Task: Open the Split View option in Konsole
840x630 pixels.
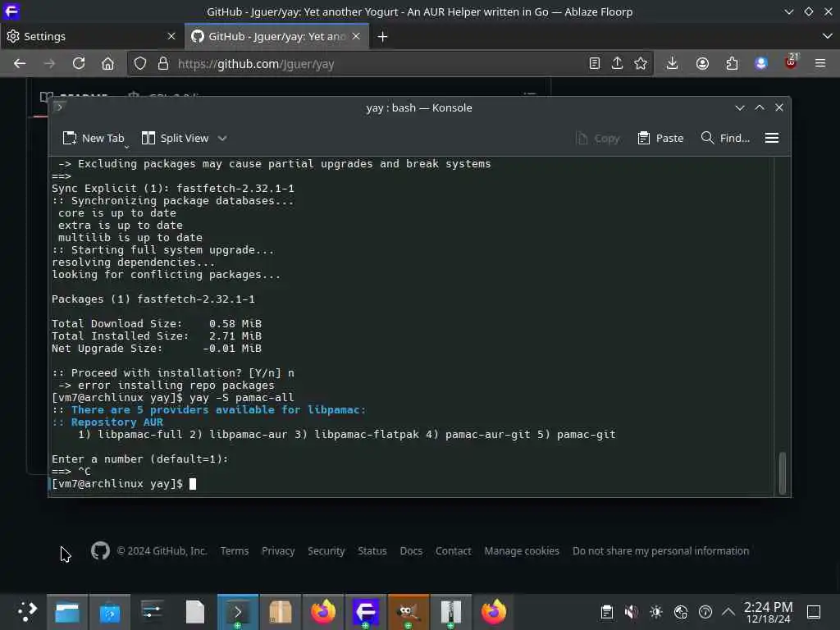Action: click(x=176, y=138)
